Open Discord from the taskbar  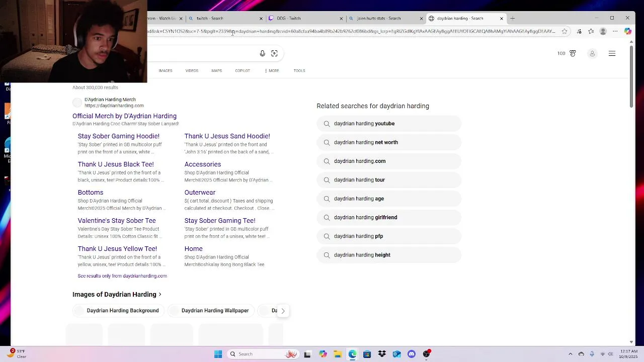(412, 354)
